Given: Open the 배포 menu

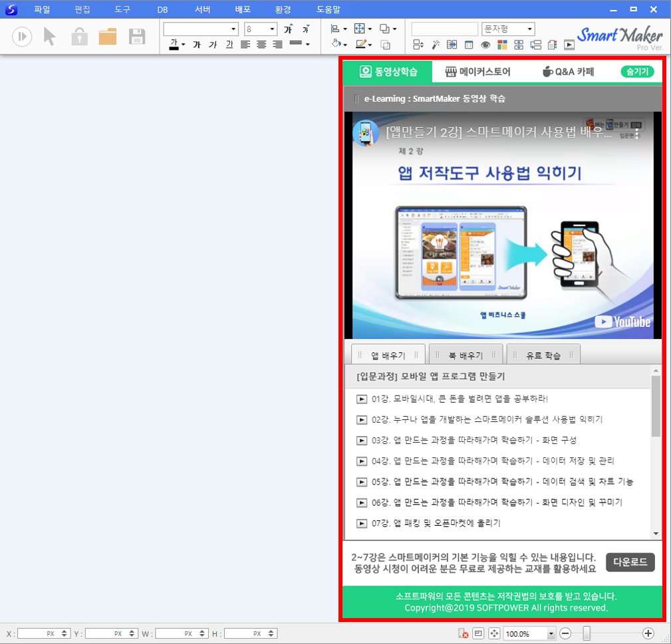Looking at the screenshot, I should 243,9.
